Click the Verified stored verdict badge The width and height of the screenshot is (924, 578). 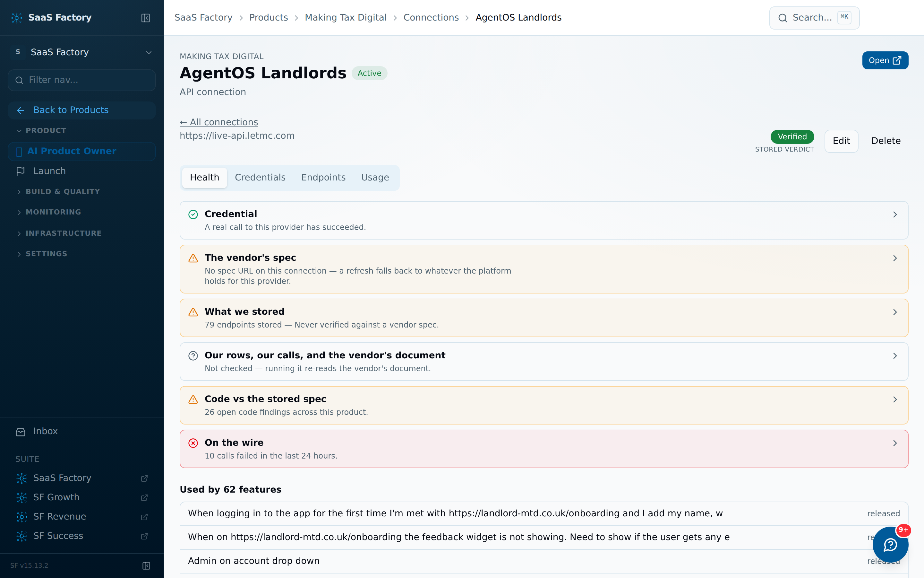[x=792, y=137]
